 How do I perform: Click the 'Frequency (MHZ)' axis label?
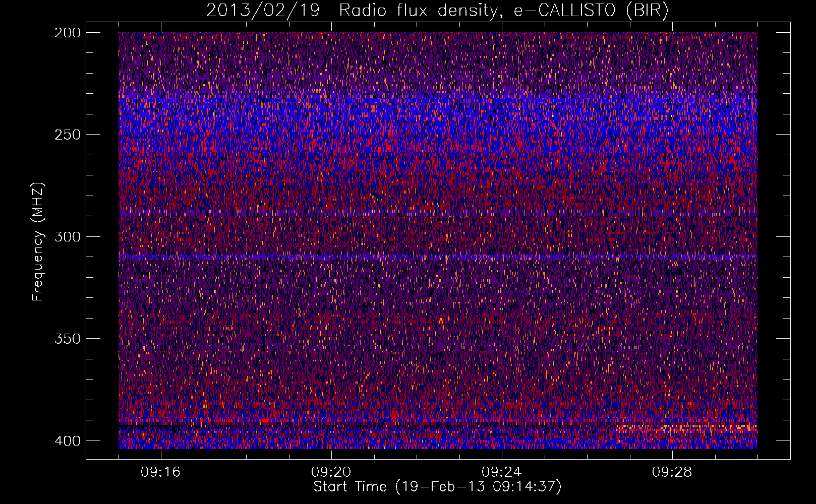[x=37, y=241]
